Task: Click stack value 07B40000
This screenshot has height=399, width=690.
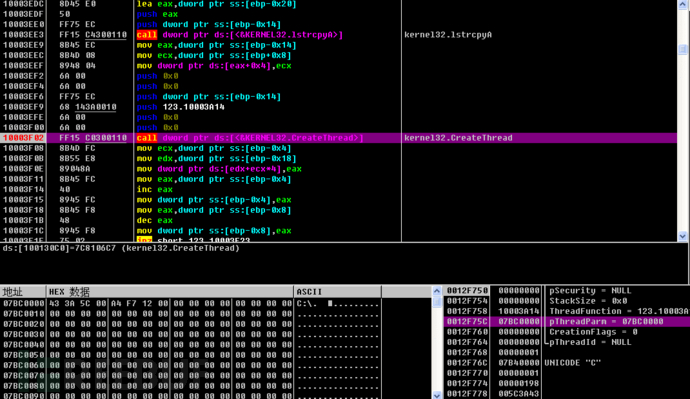Action: click(519, 363)
